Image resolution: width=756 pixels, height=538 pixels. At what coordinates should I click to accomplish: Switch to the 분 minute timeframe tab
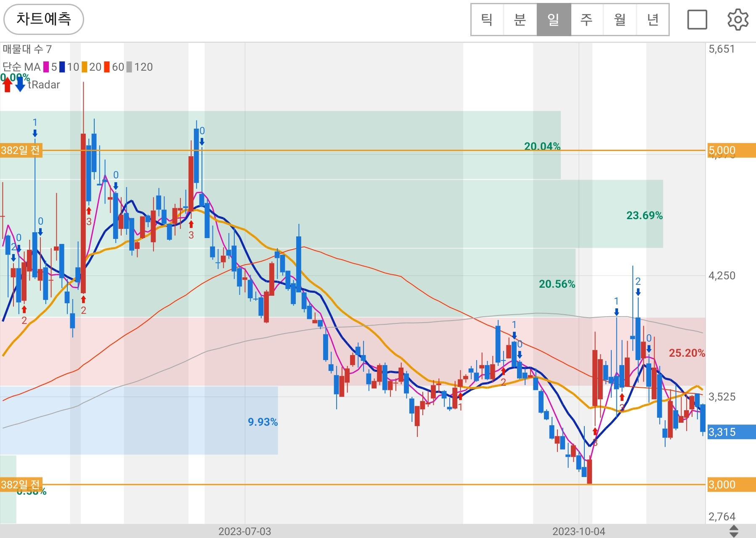(520, 19)
